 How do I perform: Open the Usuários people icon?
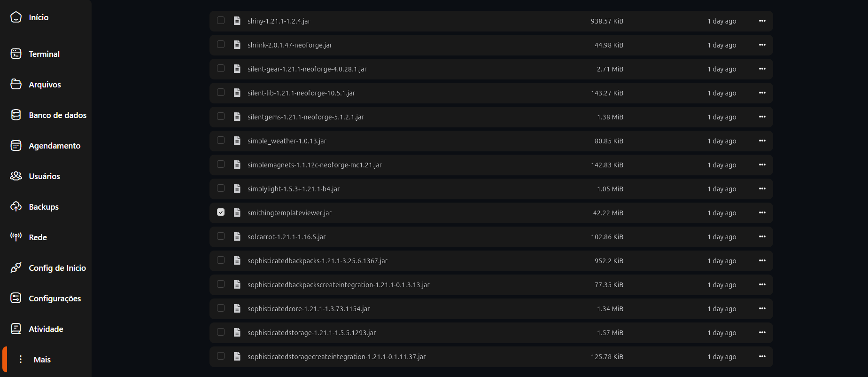pos(16,176)
